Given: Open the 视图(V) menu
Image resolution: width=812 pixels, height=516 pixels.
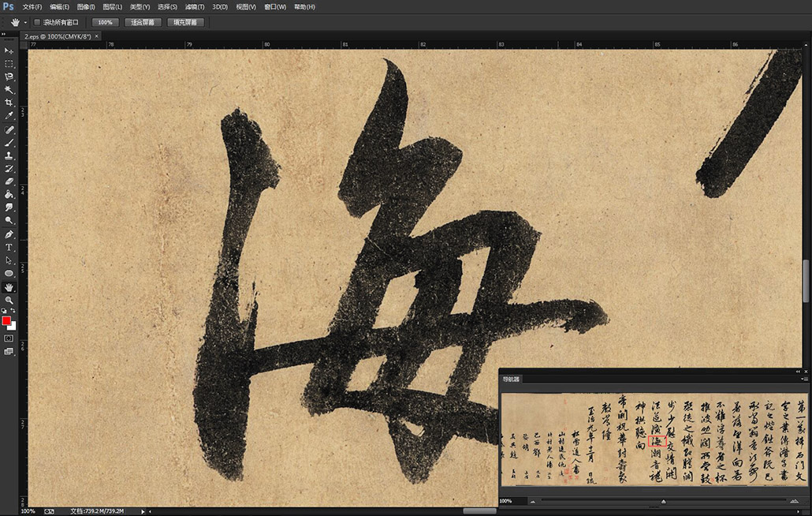Looking at the screenshot, I should 246,7.
